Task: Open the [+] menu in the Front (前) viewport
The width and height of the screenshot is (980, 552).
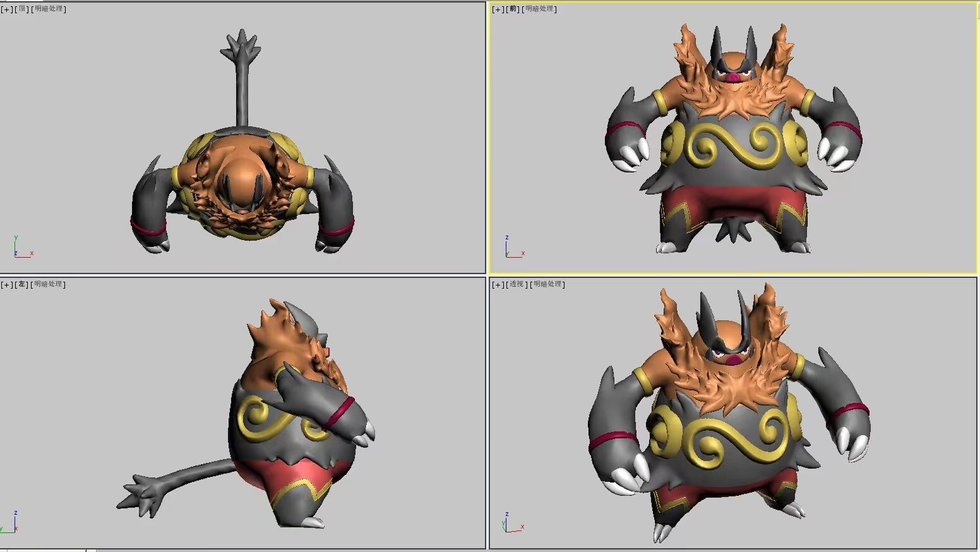Action: click(x=498, y=9)
